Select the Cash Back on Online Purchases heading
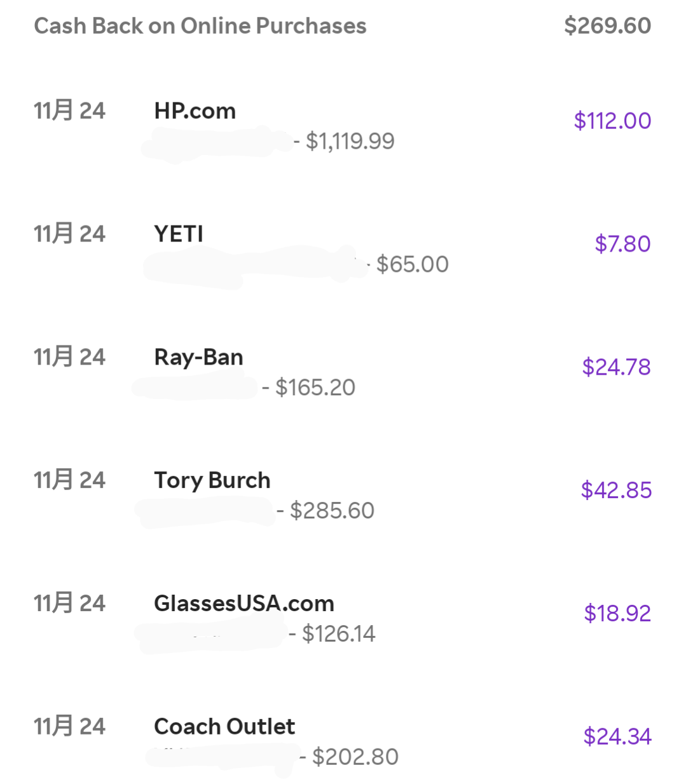686x784 pixels. coord(200,26)
